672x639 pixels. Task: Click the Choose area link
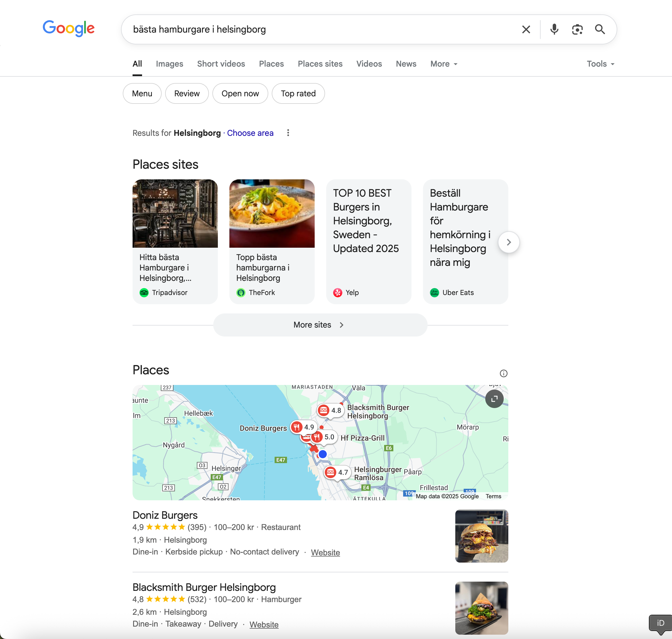250,133
